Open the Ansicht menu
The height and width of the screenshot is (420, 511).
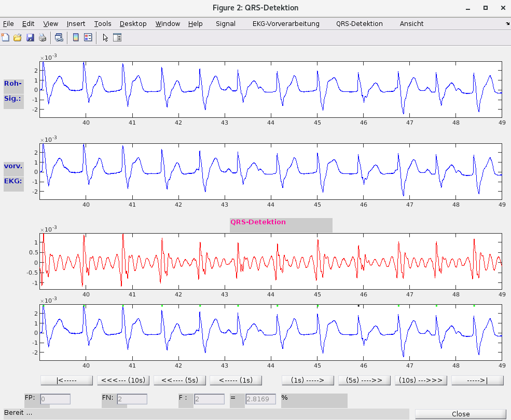tap(411, 23)
